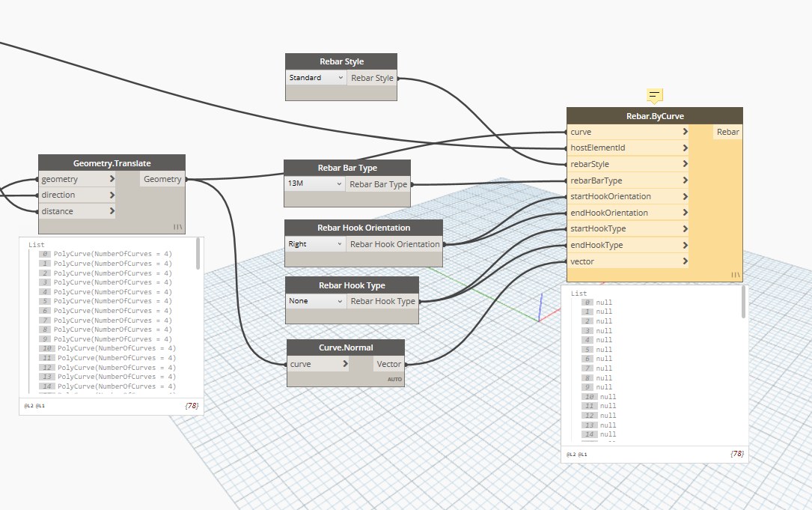
Task: Click the scrollbar in the Rebar.ByCurve preview list
Action: click(x=744, y=302)
